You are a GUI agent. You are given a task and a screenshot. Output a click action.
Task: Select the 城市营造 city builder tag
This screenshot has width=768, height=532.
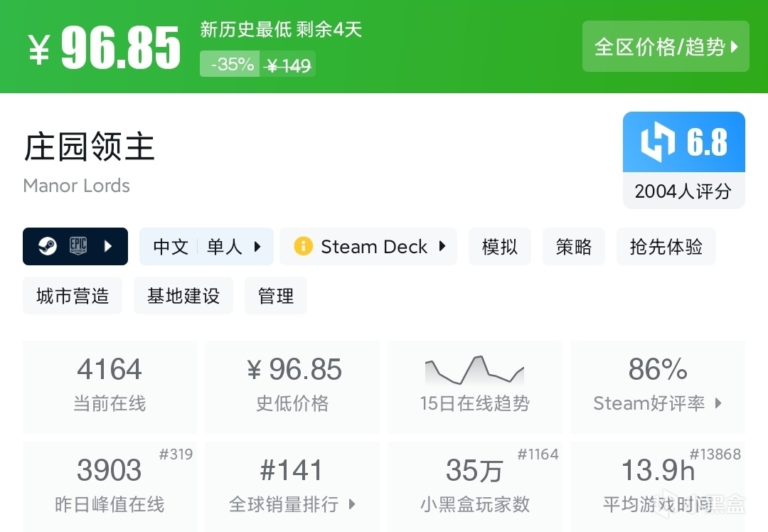tap(73, 296)
